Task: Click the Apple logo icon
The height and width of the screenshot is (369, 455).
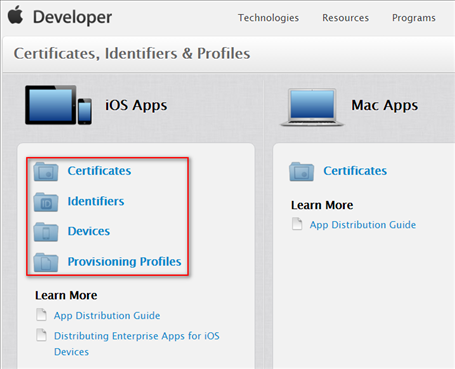Action: tap(15, 15)
